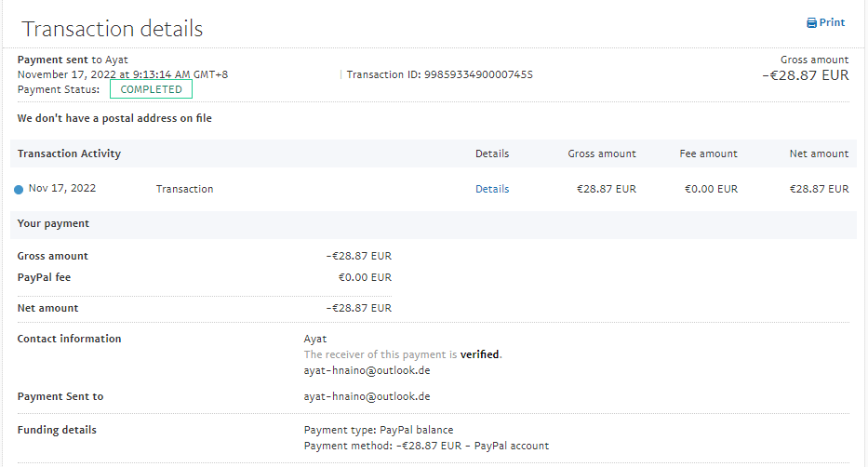Select the Transaction ID 9985933490000745S text

[439, 74]
